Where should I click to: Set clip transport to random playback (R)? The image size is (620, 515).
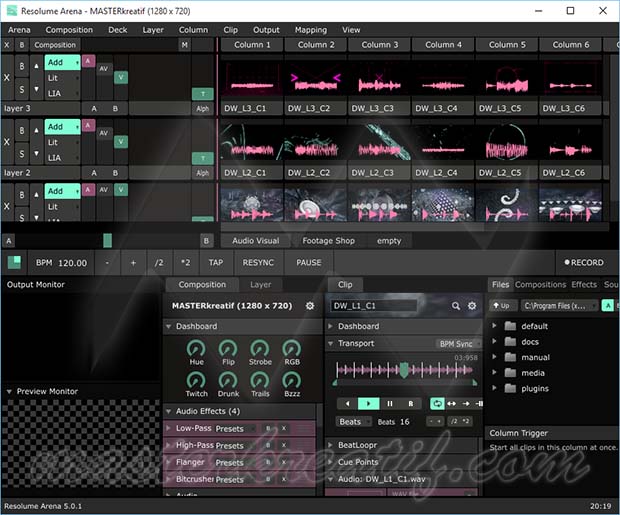pyautogui.click(x=410, y=403)
